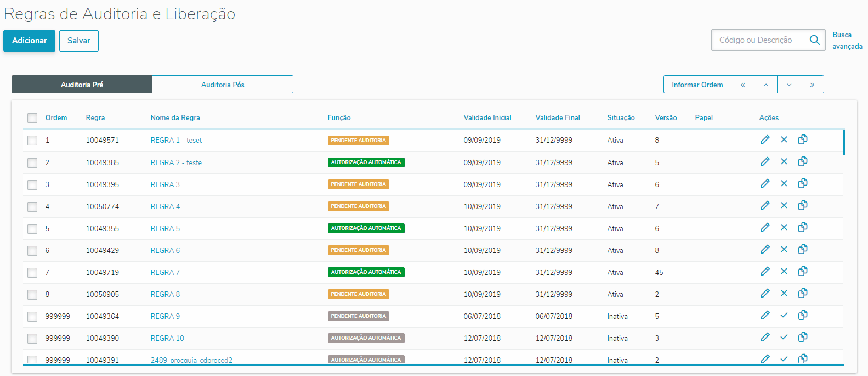Open Informar Ordem
Screen dimensions: 868x376
pyautogui.click(x=697, y=85)
